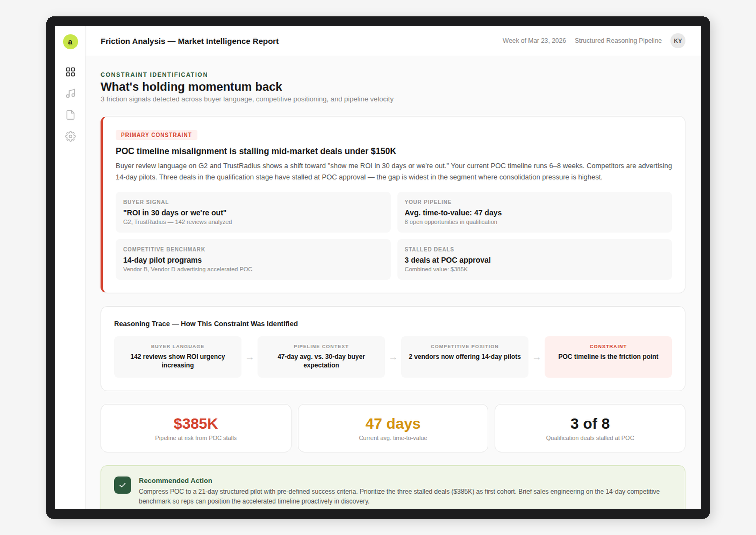Open the settings gear icon
Screen dimensions: 756x535
[70, 136]
